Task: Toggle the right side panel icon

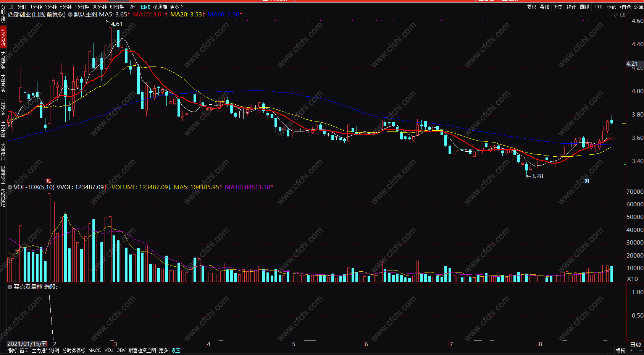Action: coord(623,15)
